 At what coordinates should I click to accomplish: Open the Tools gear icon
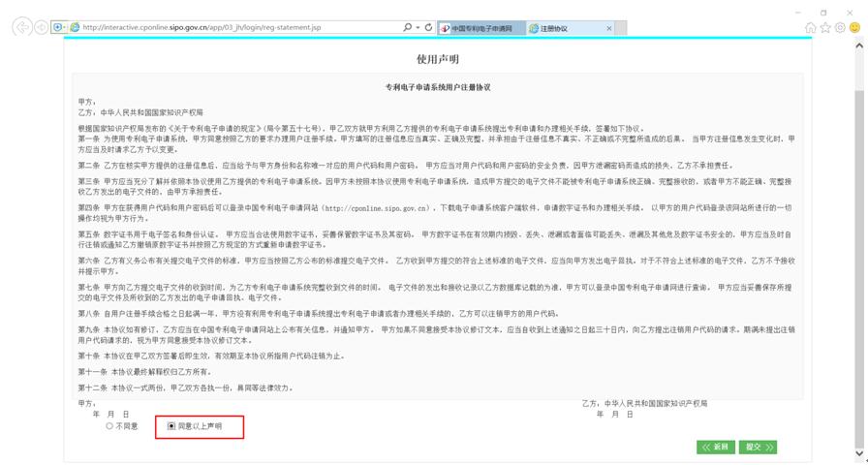[x=840, y=28]
